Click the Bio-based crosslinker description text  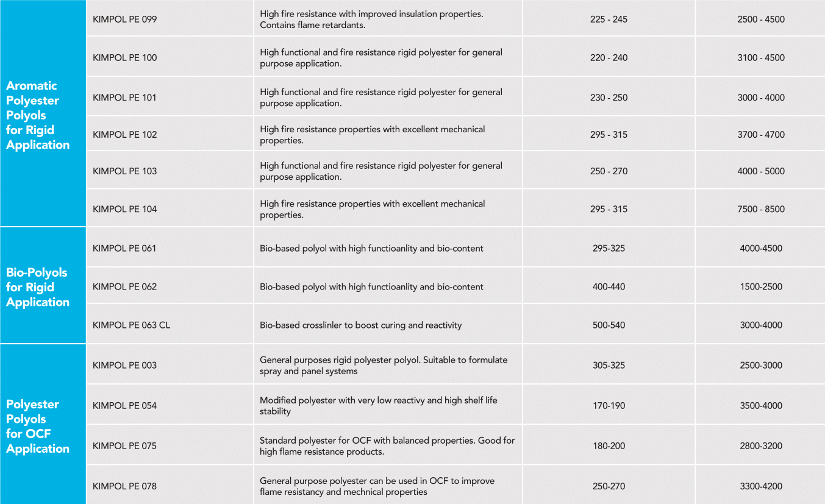pos(360,325)
